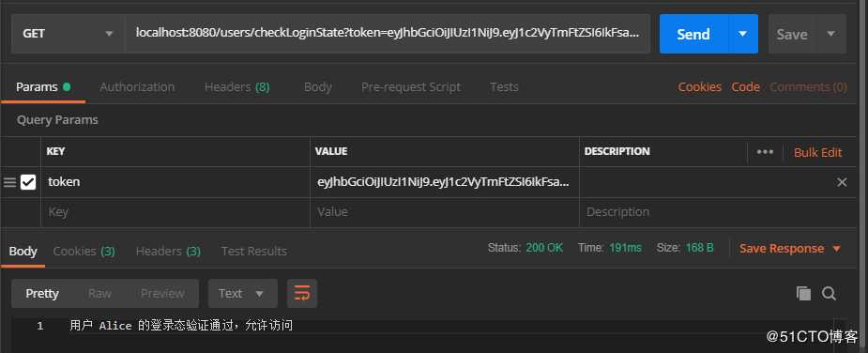The height and width of the screenshot is (353, 868).
Task: Click the Size 168 B value
Action: click(700, 248)
